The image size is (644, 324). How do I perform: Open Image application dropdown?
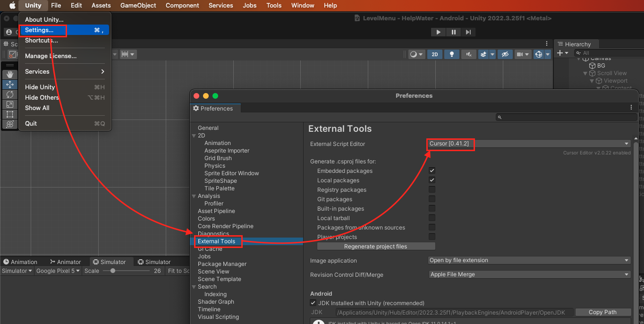(x=529, y=260)
